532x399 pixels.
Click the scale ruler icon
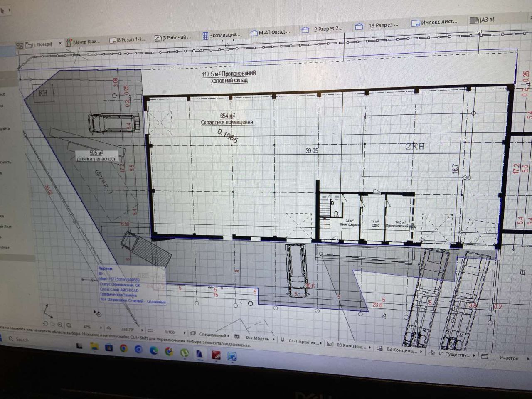151,331
